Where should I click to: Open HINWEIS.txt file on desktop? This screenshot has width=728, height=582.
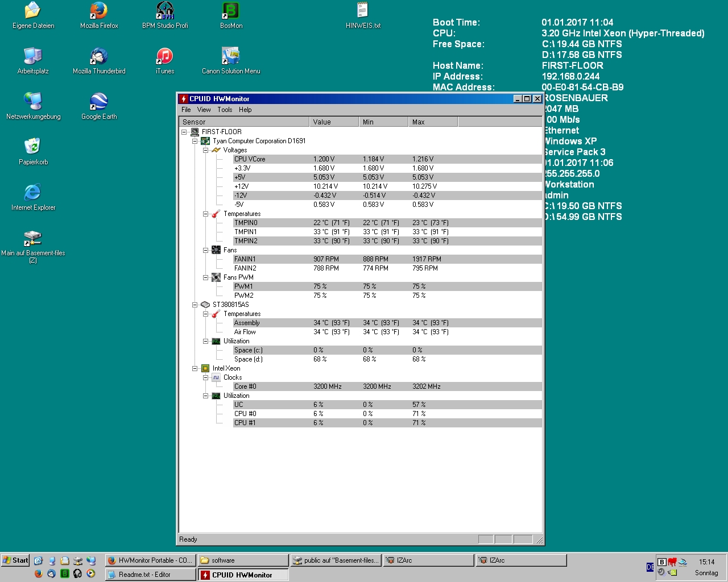(x=363, y=15)
